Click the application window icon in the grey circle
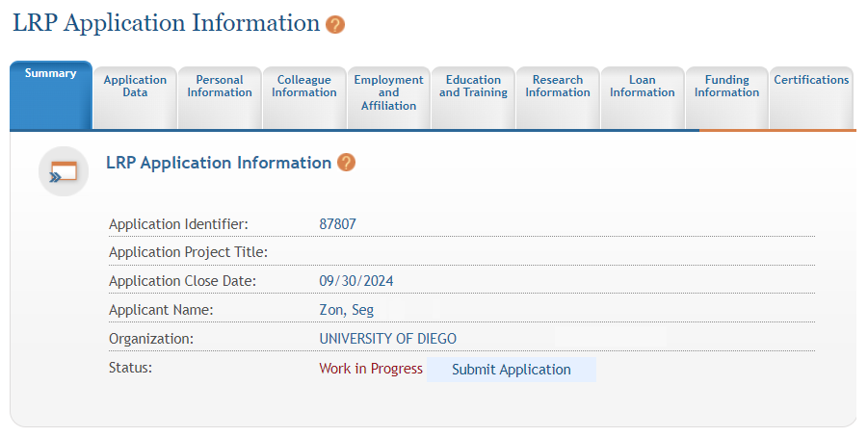 (64, 171)
